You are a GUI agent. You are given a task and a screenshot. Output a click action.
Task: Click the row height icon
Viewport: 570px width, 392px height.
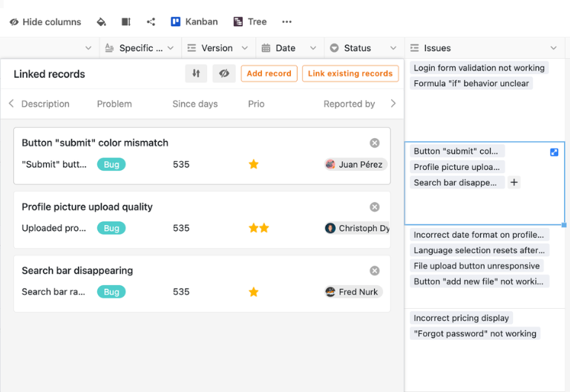click(126, 22)
